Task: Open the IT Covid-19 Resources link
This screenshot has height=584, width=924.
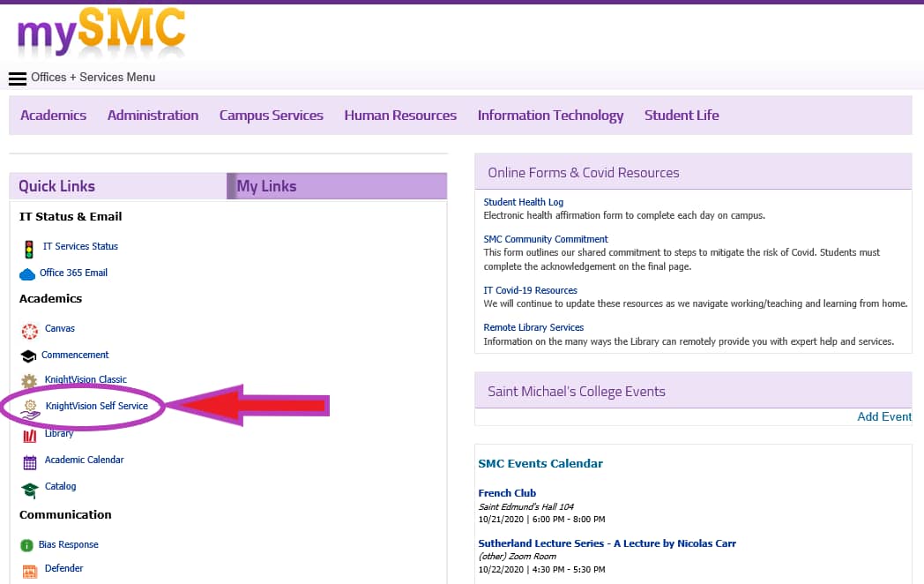Action: tap(531, 291)
